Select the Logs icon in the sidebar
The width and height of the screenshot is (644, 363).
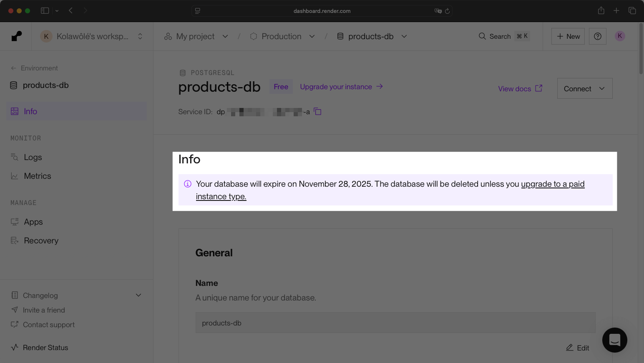(14, 157)
